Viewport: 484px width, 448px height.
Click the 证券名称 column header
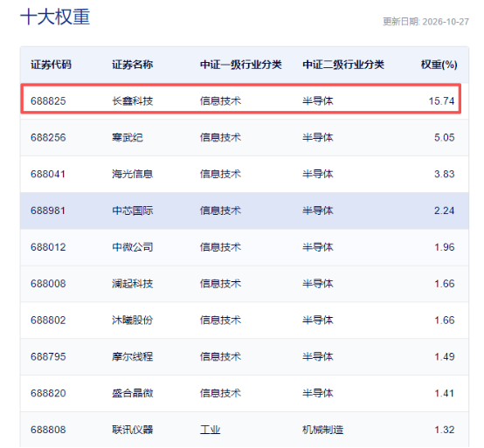(x=133, y=65)
